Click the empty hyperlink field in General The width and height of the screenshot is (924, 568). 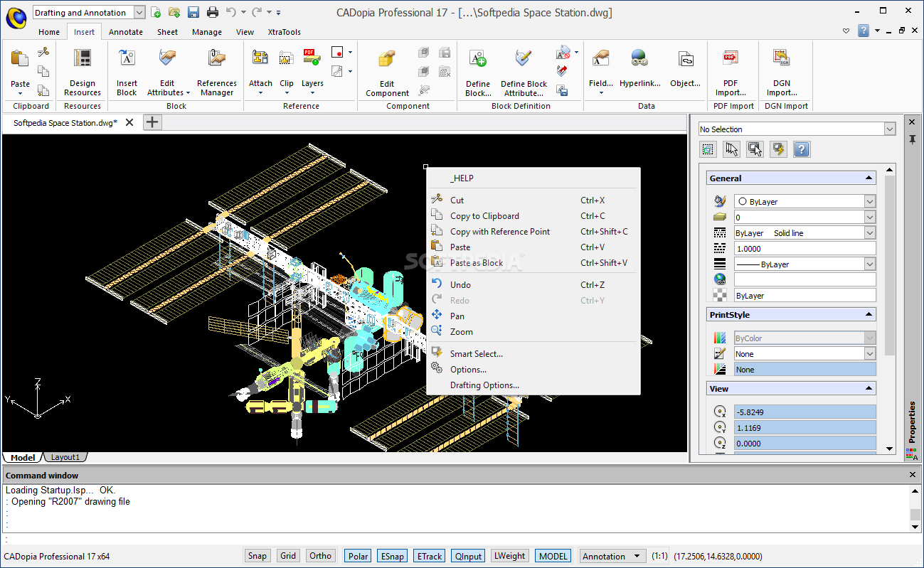(804, 279)
